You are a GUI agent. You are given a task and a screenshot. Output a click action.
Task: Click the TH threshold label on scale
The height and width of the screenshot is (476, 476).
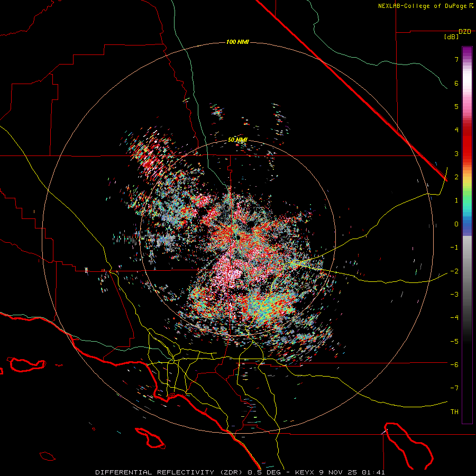click(454, 412)
